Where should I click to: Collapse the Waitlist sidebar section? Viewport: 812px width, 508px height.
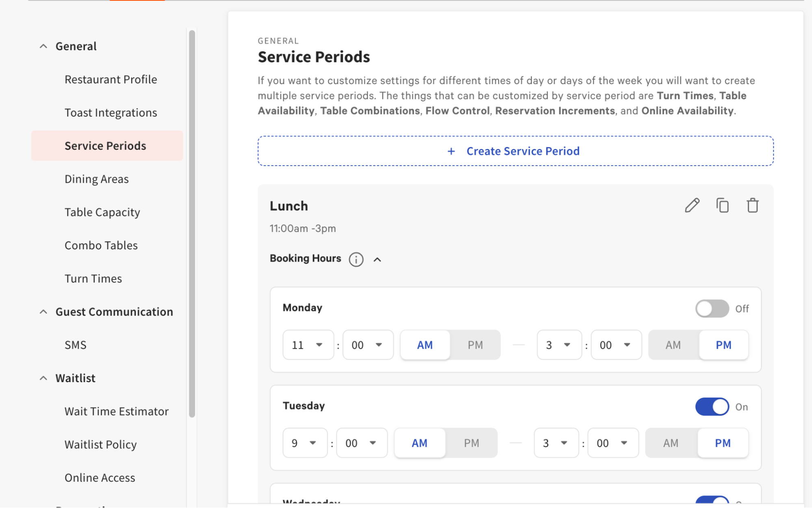pos(43,378)
